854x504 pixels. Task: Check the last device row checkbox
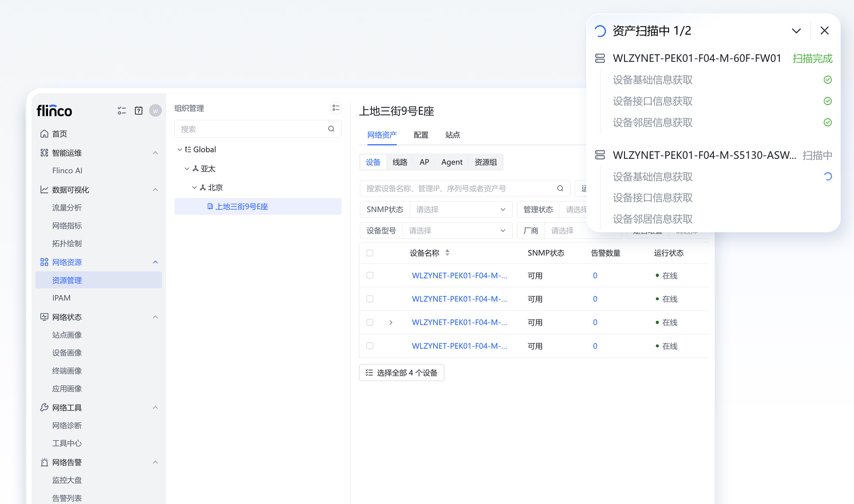[370, 346]
